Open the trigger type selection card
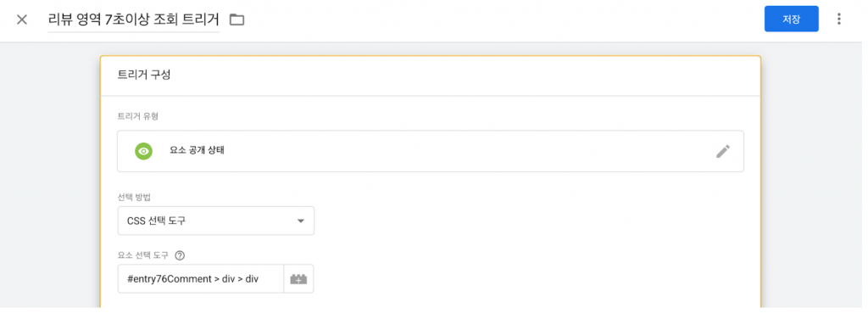This screenshot has width=868, height=319. pyautogui.click(x=431, y=151)
